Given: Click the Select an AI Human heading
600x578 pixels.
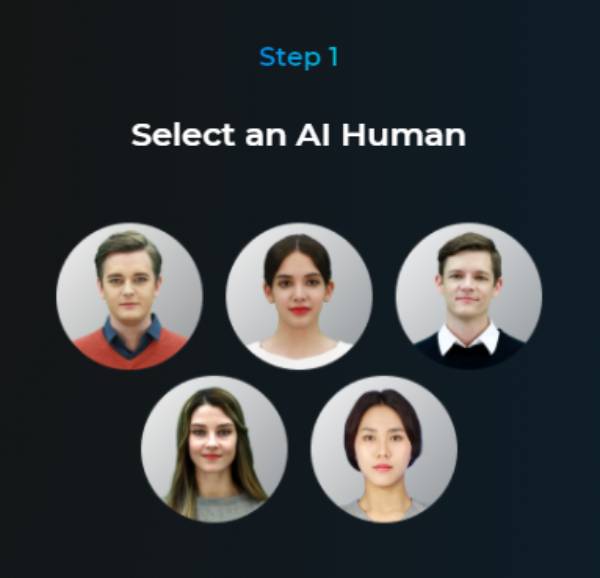Looking at the screenshot, I should pos(298,135).
